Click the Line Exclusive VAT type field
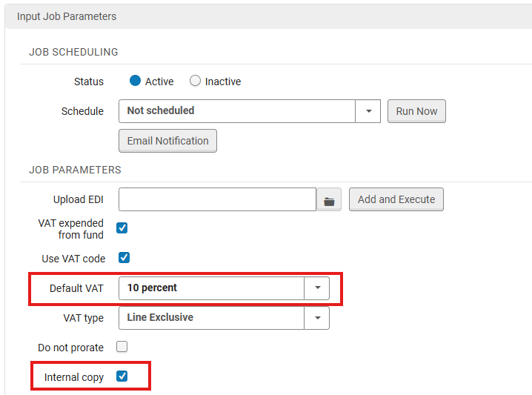Viewport: 532px width, 395px height. [x=211, y=318]
